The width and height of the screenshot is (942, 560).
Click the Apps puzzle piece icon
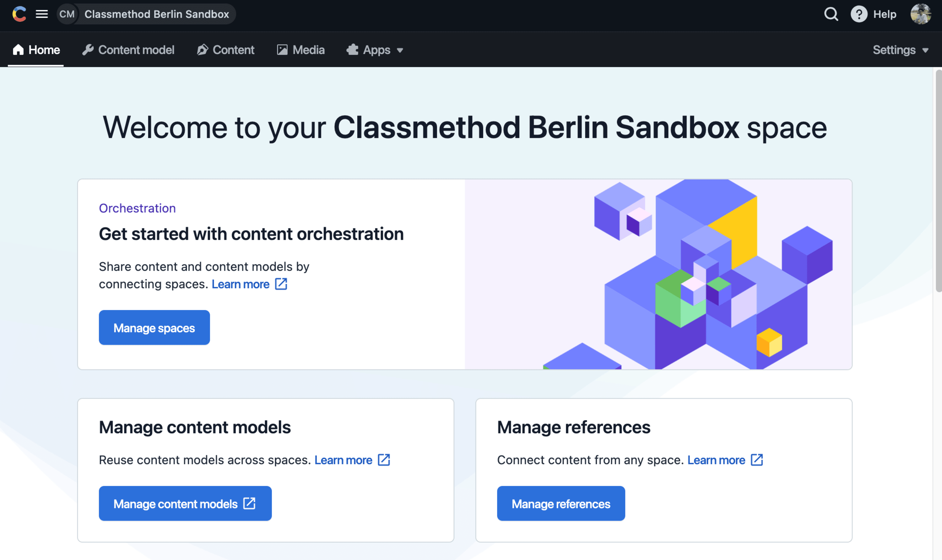coord(353,50)
